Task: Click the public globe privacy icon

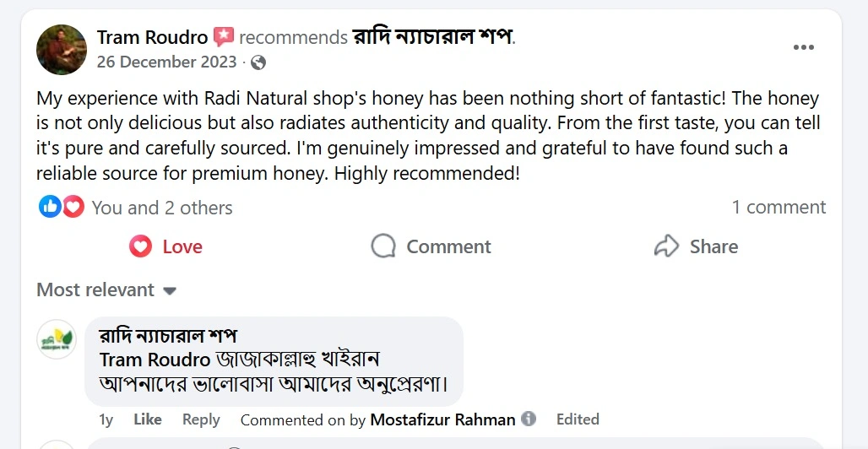Action: 258,62
